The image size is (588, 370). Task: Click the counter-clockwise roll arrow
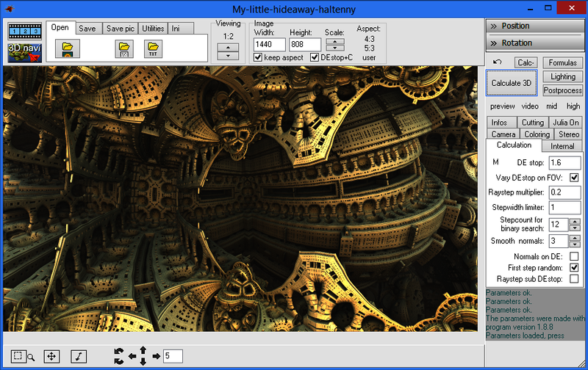119,352
